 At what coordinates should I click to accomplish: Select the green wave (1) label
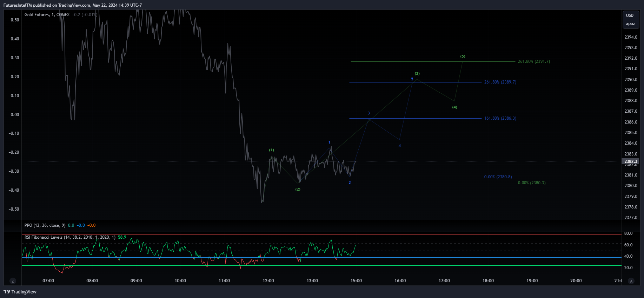272,150
